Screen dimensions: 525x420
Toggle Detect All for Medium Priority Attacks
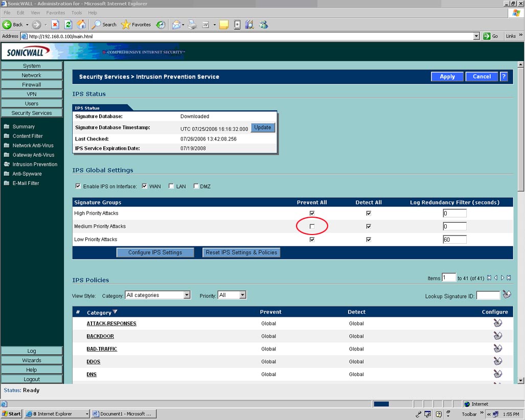[369, 226]
